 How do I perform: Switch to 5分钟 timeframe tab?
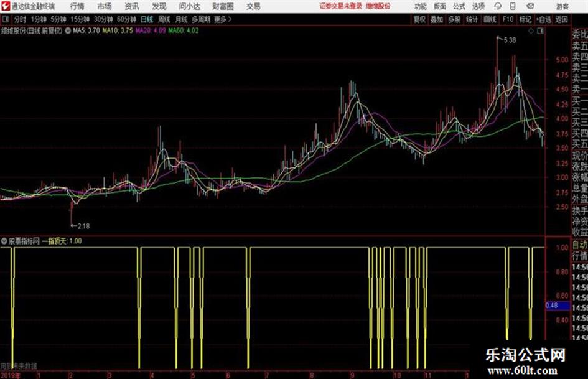tap(58, 19)
